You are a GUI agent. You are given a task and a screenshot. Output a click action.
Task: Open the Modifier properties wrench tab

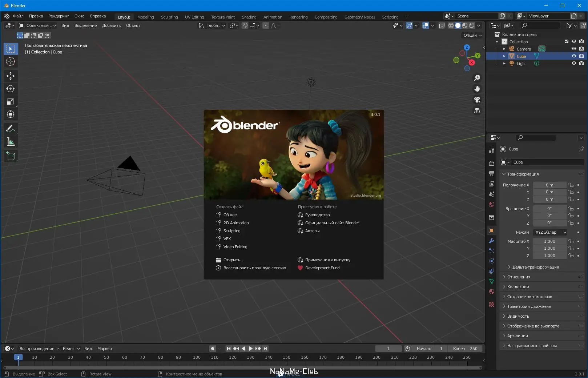(x=492, y=241)
